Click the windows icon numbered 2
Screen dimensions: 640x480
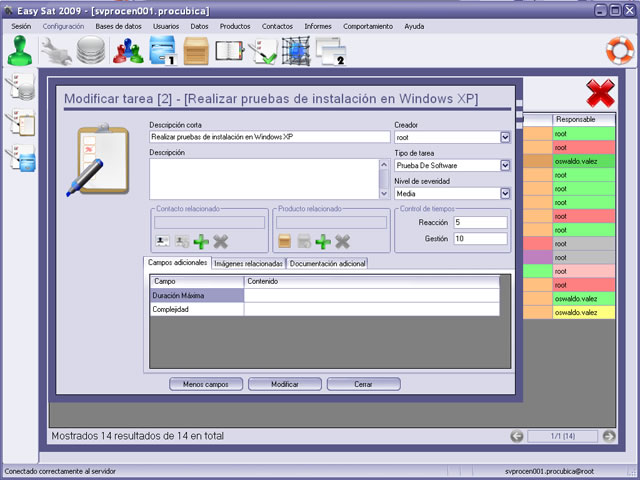(331, 51)
